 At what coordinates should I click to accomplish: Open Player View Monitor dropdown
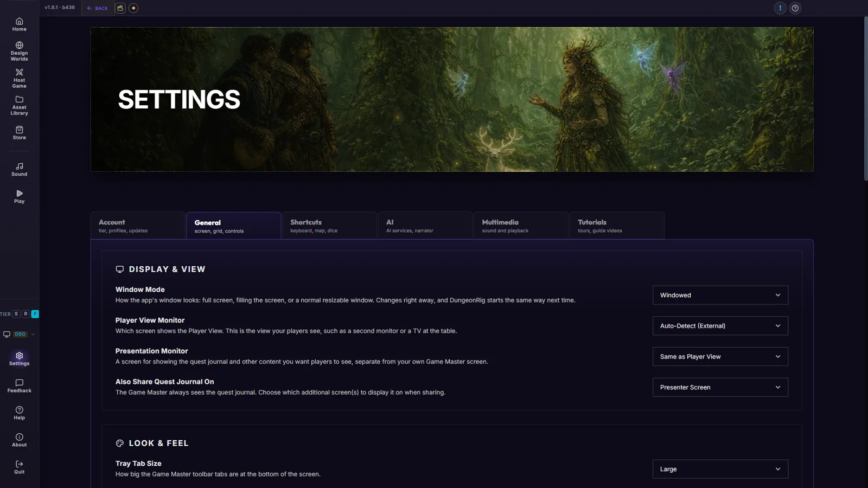coord(720,326)
